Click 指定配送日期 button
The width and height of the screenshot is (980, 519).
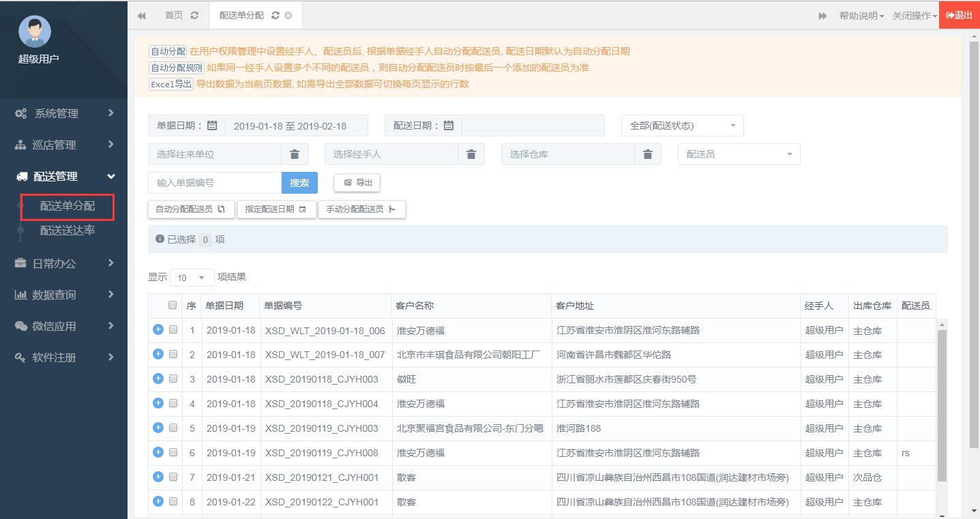276,209
